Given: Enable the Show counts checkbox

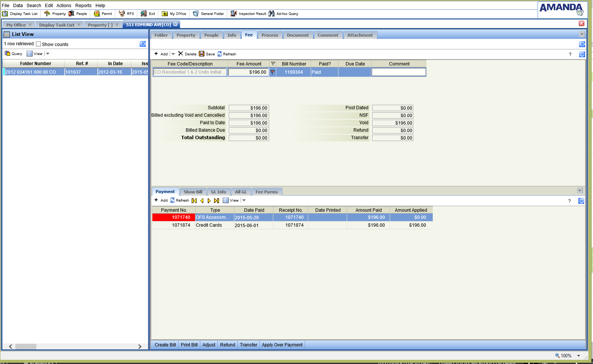Looking at the screenshot, I should pyautogui.click(x=38, y=44).
